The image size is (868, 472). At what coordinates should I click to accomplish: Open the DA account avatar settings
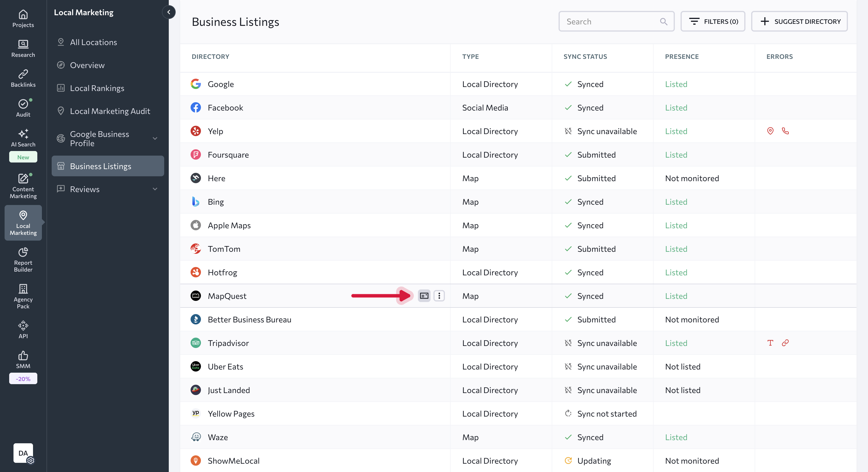23,453
